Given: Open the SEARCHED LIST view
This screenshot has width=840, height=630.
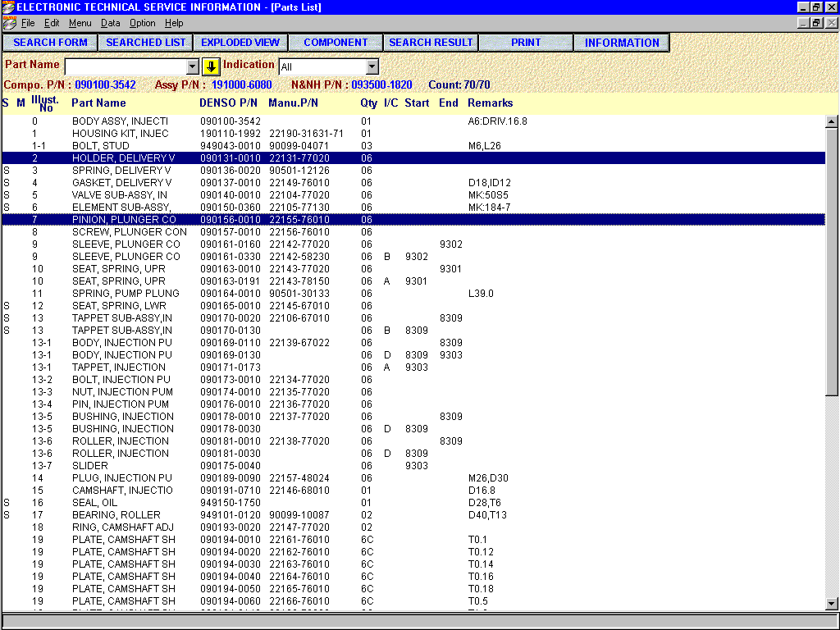Looking at the screenshot, I should click(145, 43).
